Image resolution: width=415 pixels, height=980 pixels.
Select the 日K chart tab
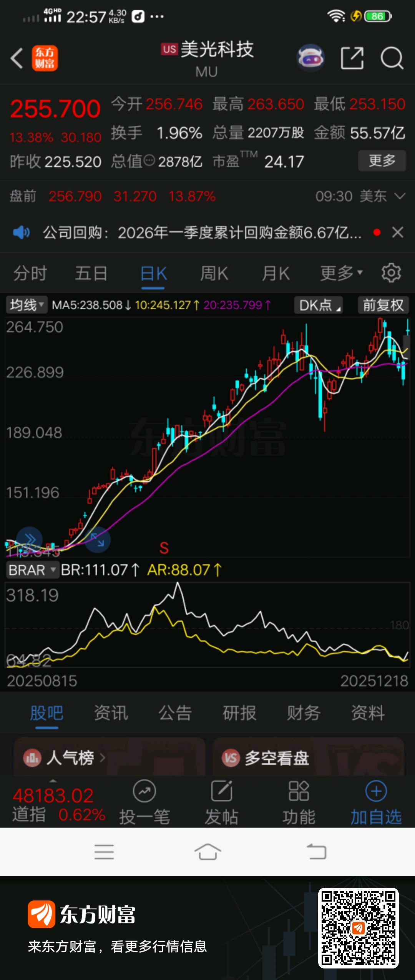tap(153, 274)
